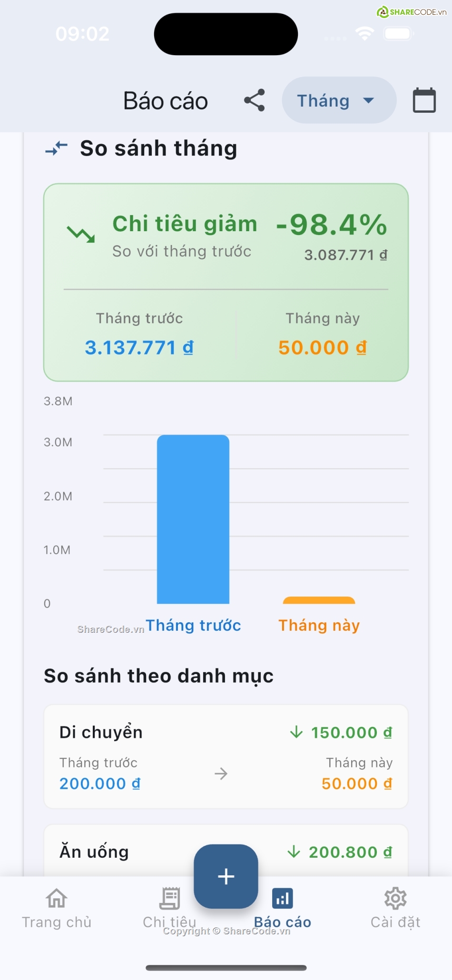Switch to the Cài đặt tab

coord(395,921)
